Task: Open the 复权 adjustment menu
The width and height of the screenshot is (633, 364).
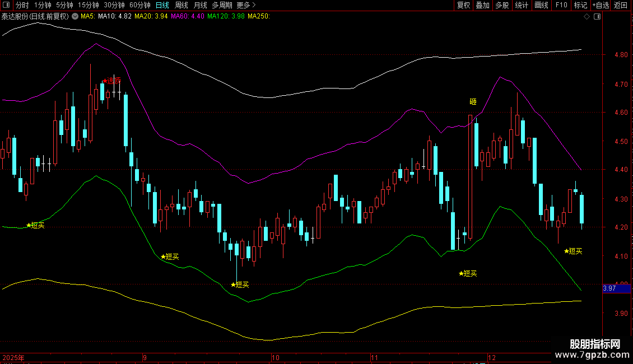Action: (x=463, y=5)
